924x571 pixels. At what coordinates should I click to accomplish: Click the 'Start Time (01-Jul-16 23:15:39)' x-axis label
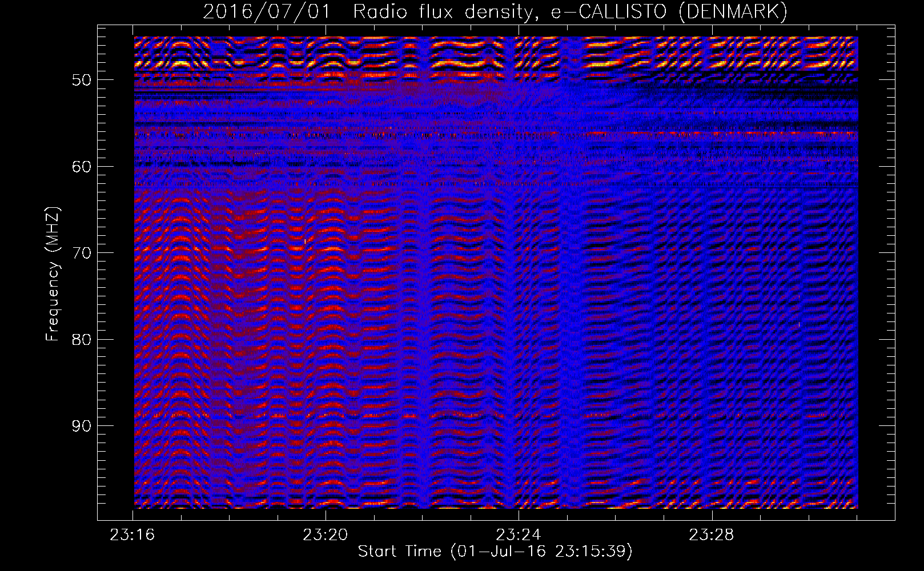pyautogui.click(x=495, y=552)
